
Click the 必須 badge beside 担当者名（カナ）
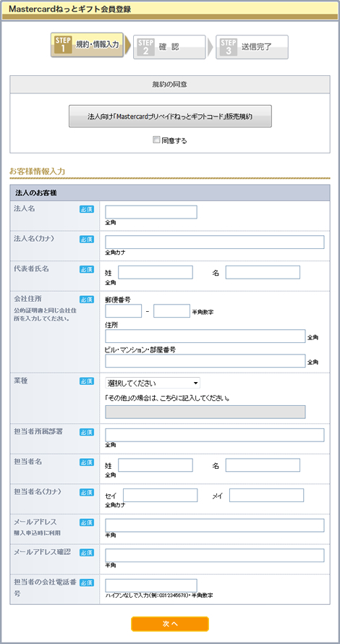[87, 492]
